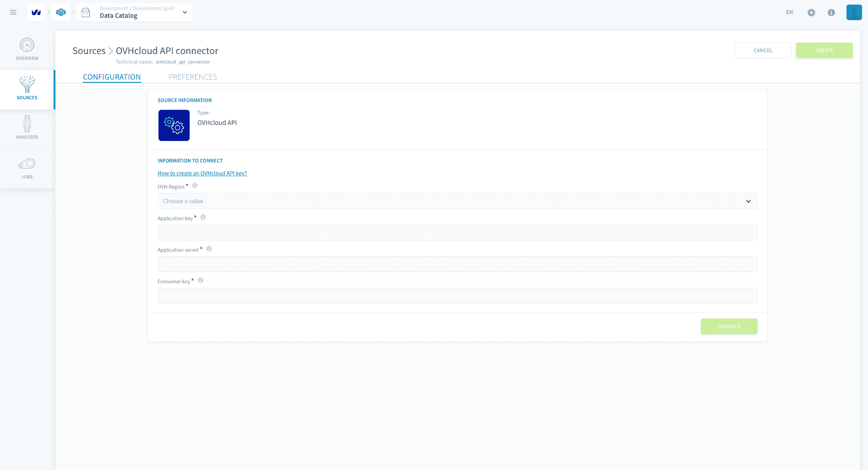Open the project cube icon in breadcrumb
868x470 pixels.
coord(61,12)
